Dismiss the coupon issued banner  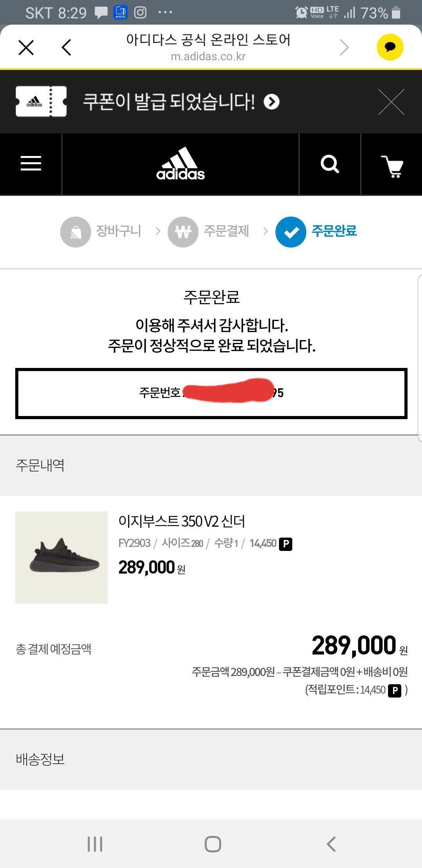click(391, 102)
